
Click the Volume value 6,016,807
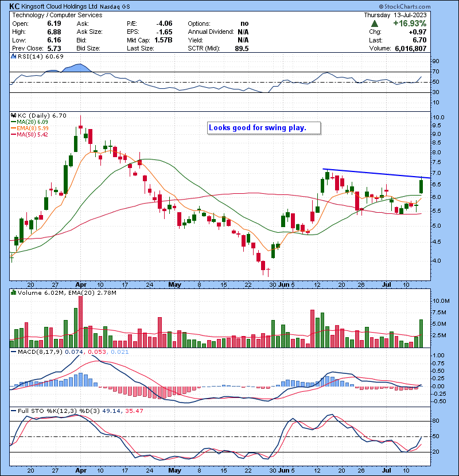411,48
